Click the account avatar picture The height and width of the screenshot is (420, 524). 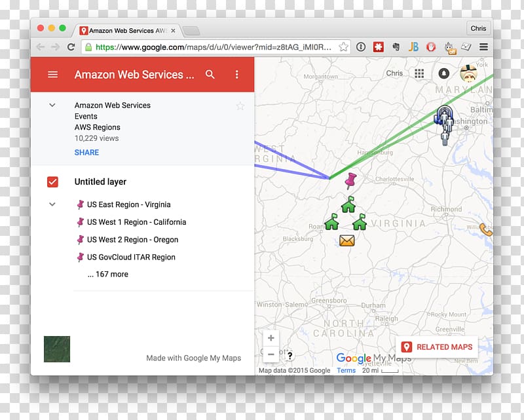(x=468, y=73)
